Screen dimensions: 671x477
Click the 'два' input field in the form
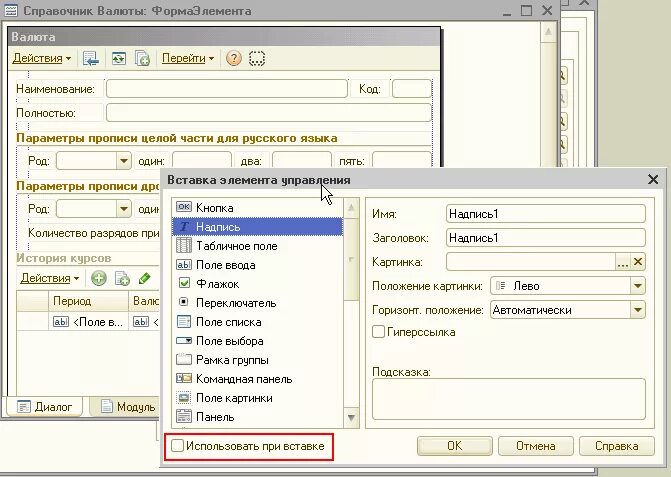pos(302,160)
